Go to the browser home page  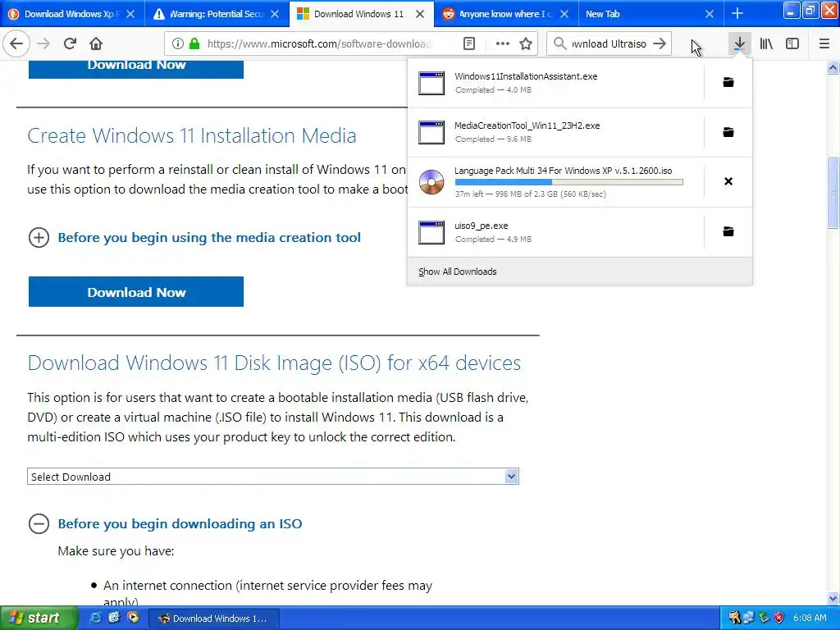96,43
